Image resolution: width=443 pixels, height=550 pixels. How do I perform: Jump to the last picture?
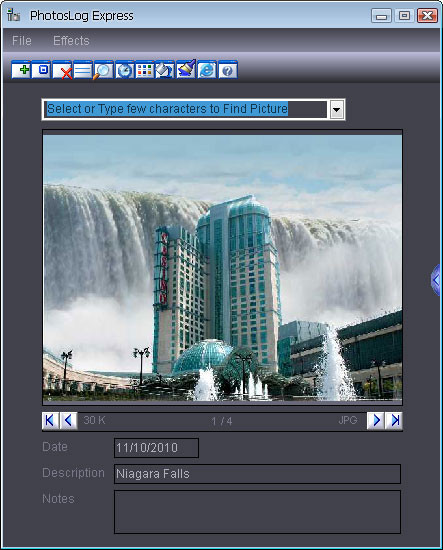[394, 420]
